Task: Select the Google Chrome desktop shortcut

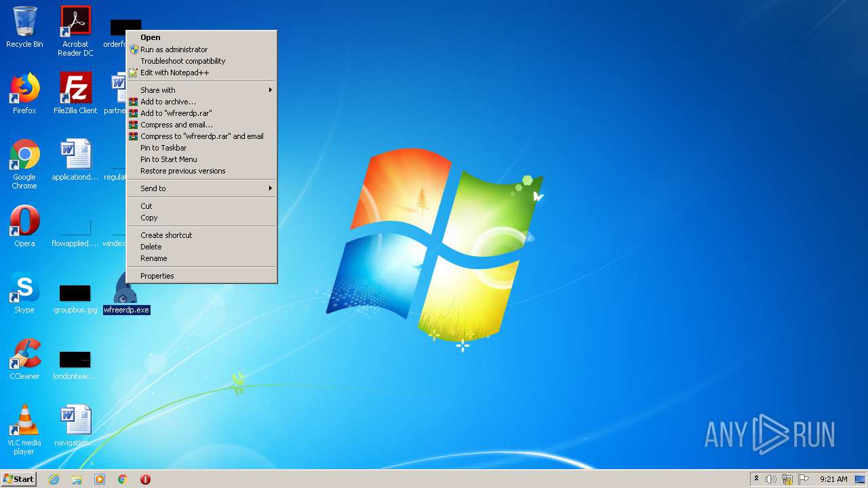Action: tap(24, 164)
